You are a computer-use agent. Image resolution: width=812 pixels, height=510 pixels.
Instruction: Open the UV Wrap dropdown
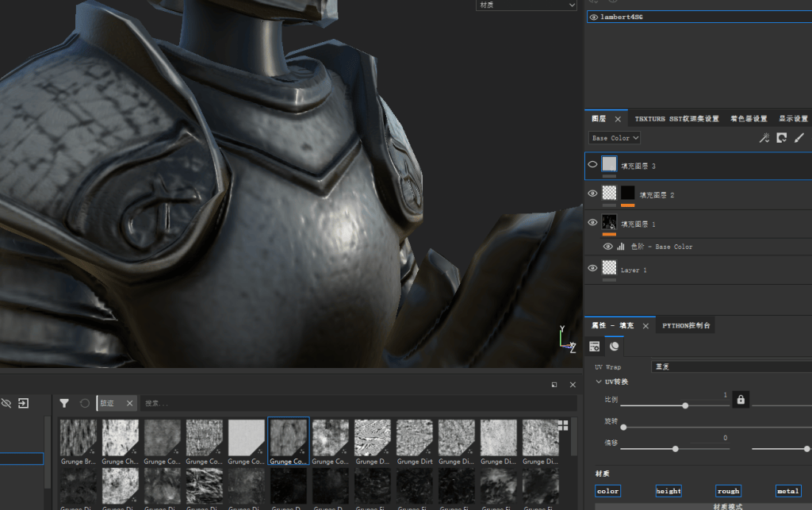731,366
